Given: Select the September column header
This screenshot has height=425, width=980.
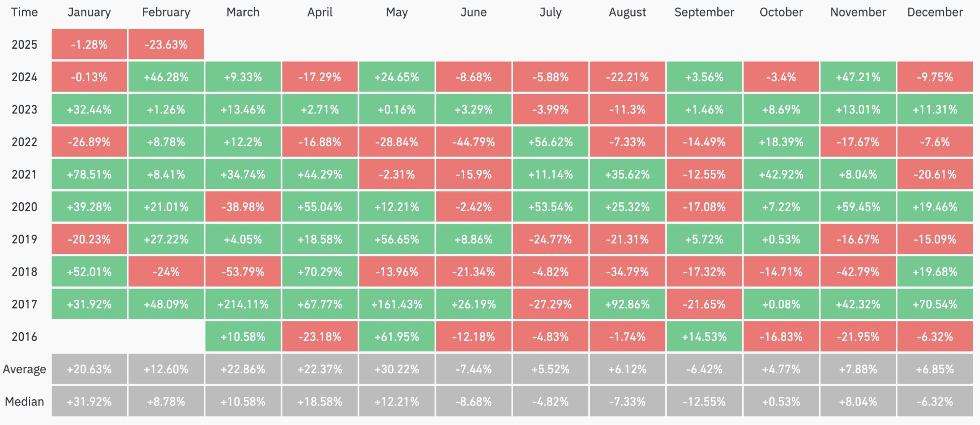Looking at the screenshot, I should click(704, 12).
